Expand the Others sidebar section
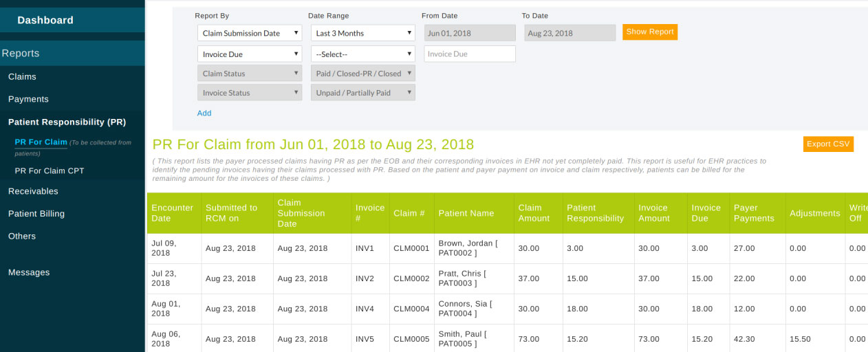The height and width of the screenshot is (352, 868). point(22,236)
